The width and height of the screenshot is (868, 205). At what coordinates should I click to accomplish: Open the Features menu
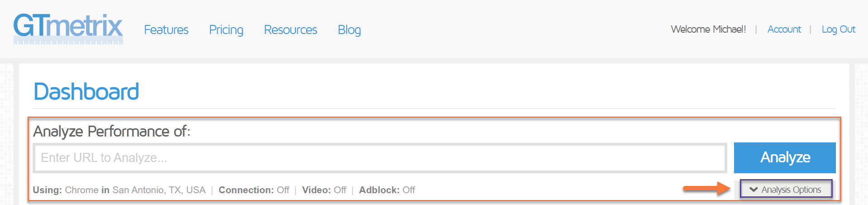tap(166, 30)
